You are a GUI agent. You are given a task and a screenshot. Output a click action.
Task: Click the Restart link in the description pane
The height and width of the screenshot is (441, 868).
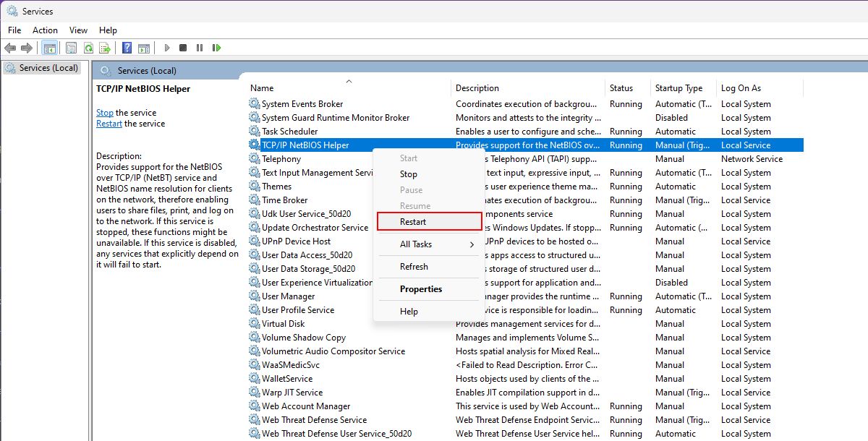[109, 124]
